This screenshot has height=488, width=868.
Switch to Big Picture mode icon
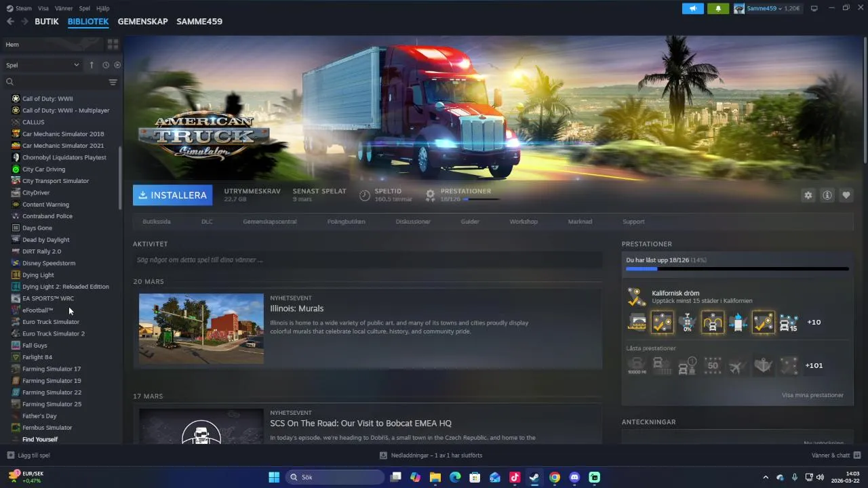click(x=814, y=8)
